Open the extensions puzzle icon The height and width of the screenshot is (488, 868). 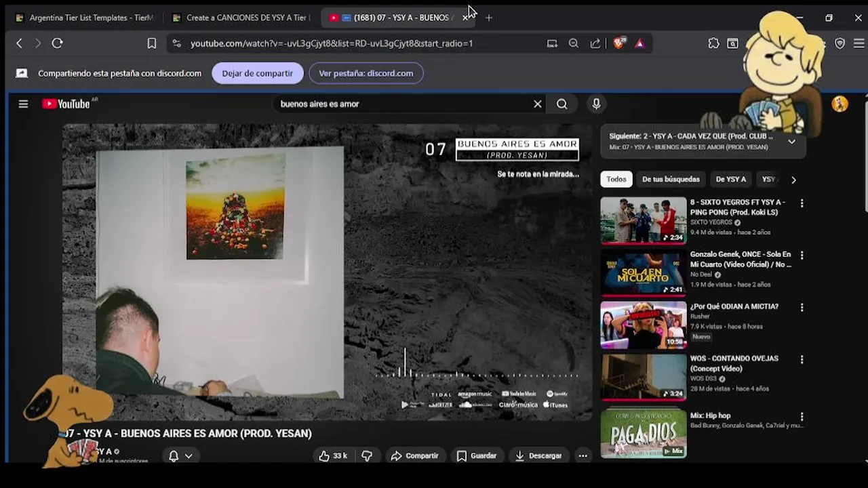(713, 43)
